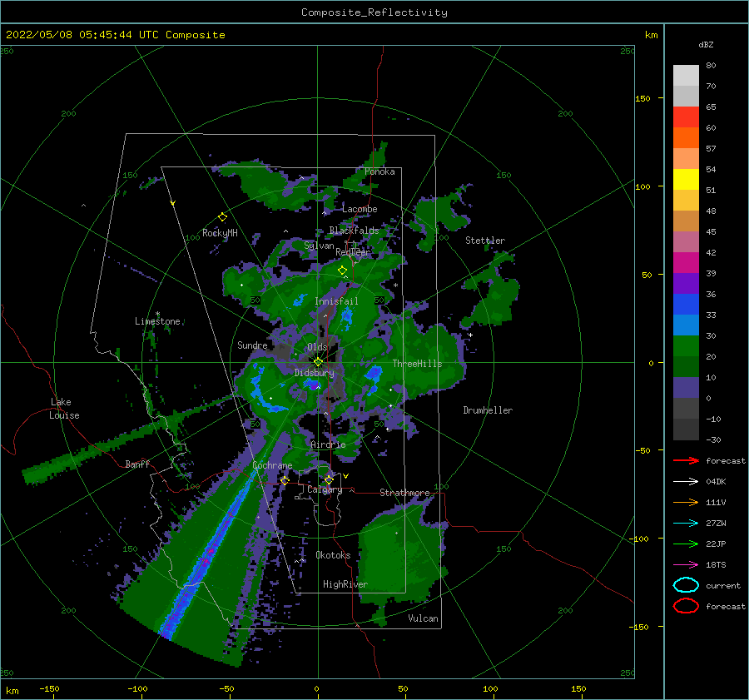This screenshot has width=749, height=700.
Task: Click the HighRiver label on map
Action: 345,584
